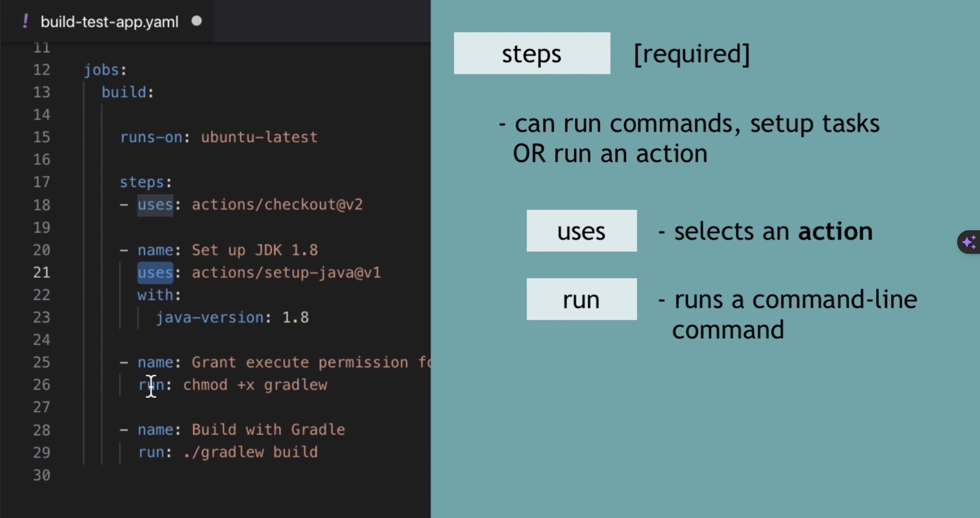Click 'Build with Gradle' step name
The height and width of the screenshot is (518, 980).
tap(268, 430)
